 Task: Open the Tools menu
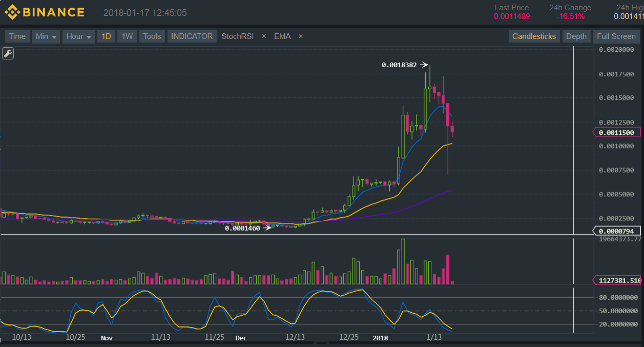[x=152, y=36]
